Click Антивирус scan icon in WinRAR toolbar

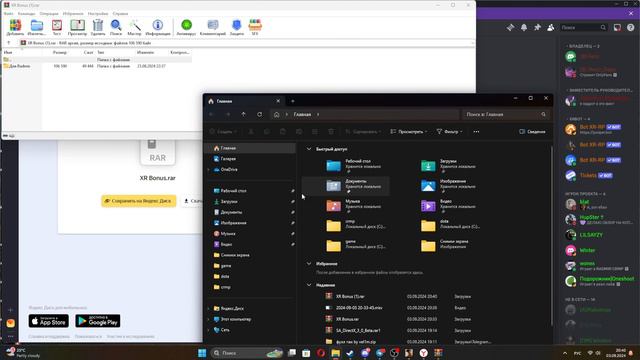coord(186,28)
